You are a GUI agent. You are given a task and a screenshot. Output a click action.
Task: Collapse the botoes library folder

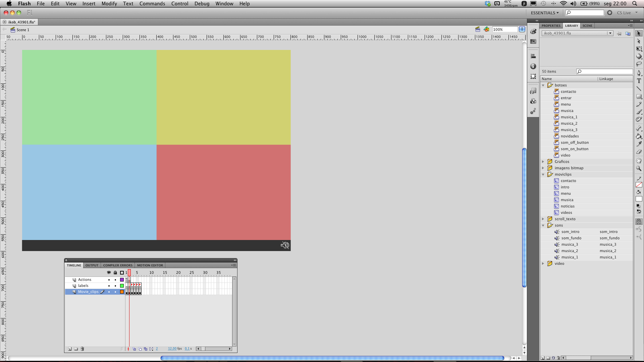click(x=543, y=85)
